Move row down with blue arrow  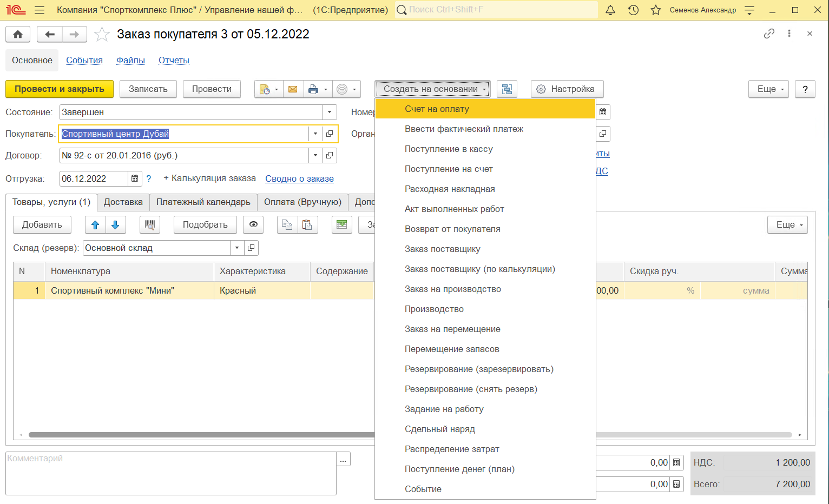[115, 225]
